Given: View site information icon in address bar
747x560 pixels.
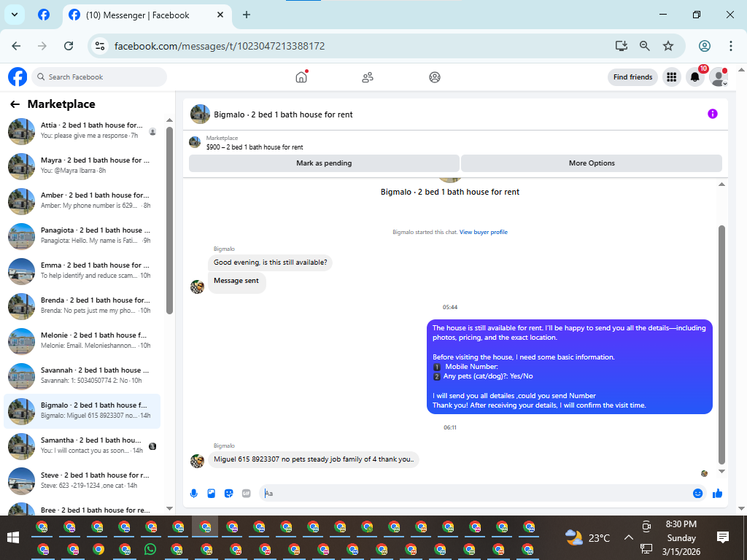Looking at the screenshot, I should (x=100, y=46).
